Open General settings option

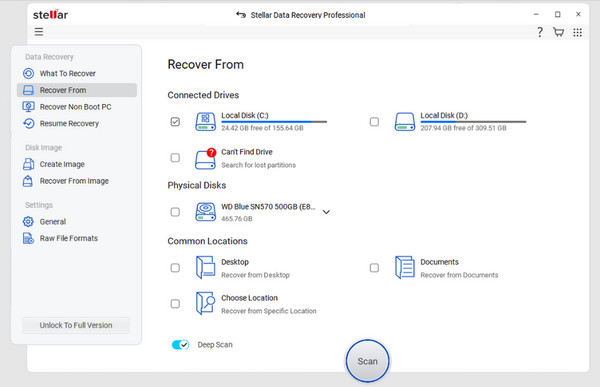[x=77, y=222]
